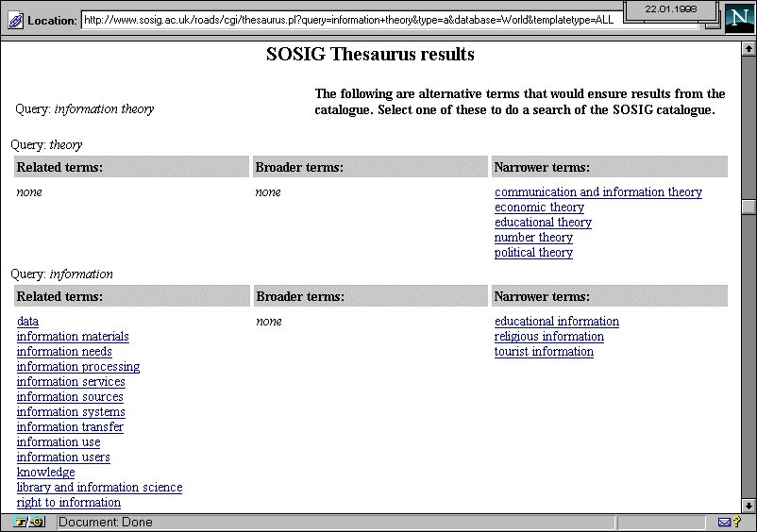Click the security status icon in status bar
This screenshot has height=532, width=757.
29,523
